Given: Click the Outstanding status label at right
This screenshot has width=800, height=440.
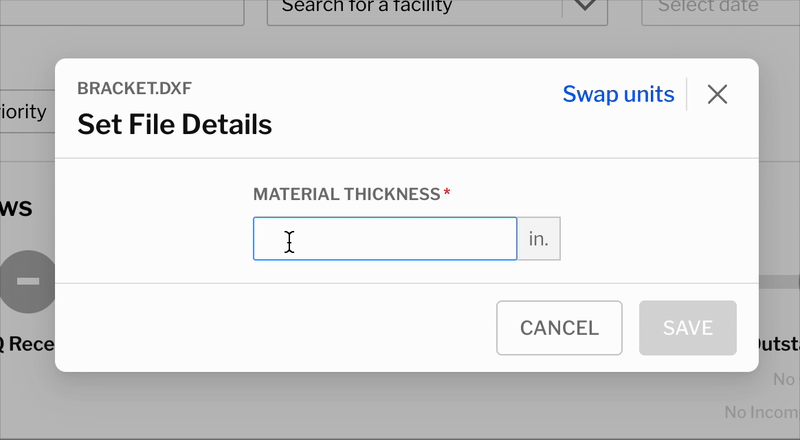Looking at the screenshot, I should pos(778,344).
